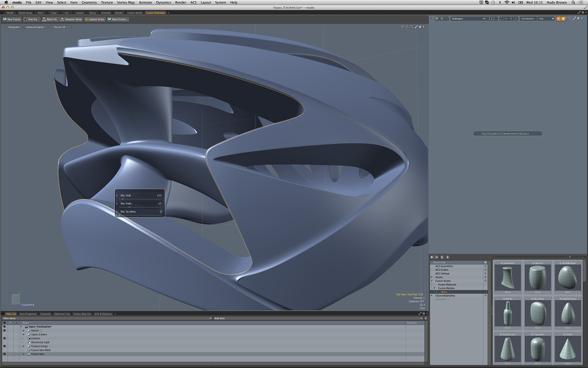Switch to the Fusion Model layout tab
Image resolution: width=588 pixels, height=368 pixels.
135,12
